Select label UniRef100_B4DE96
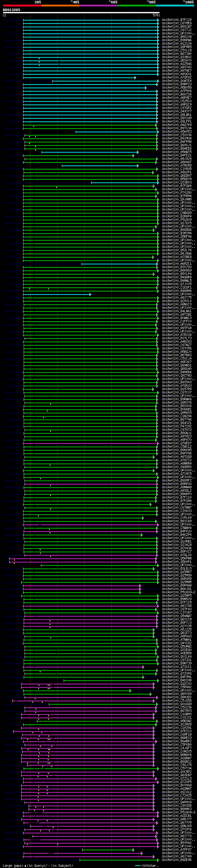Screen dimensions: 197x868 [x=177, y=860]
